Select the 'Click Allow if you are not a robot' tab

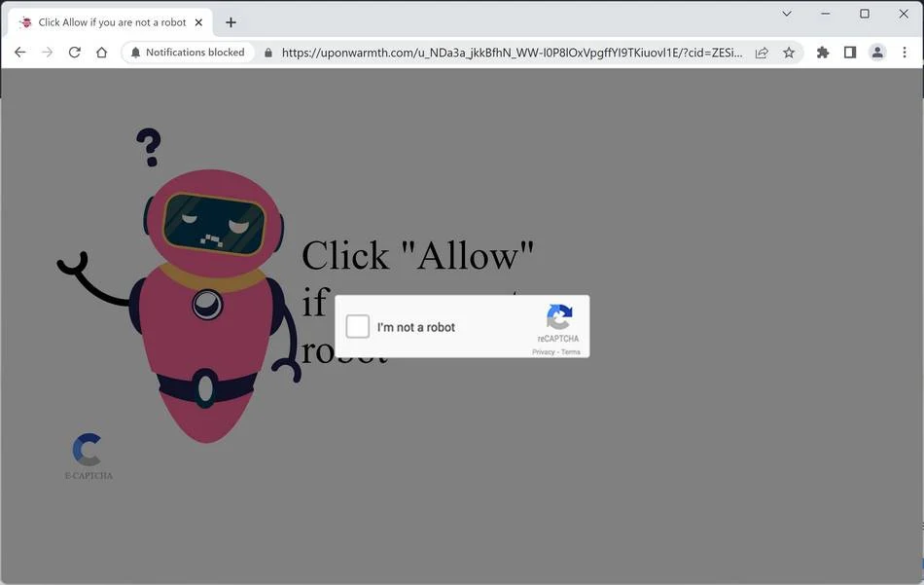coord(110,22)
